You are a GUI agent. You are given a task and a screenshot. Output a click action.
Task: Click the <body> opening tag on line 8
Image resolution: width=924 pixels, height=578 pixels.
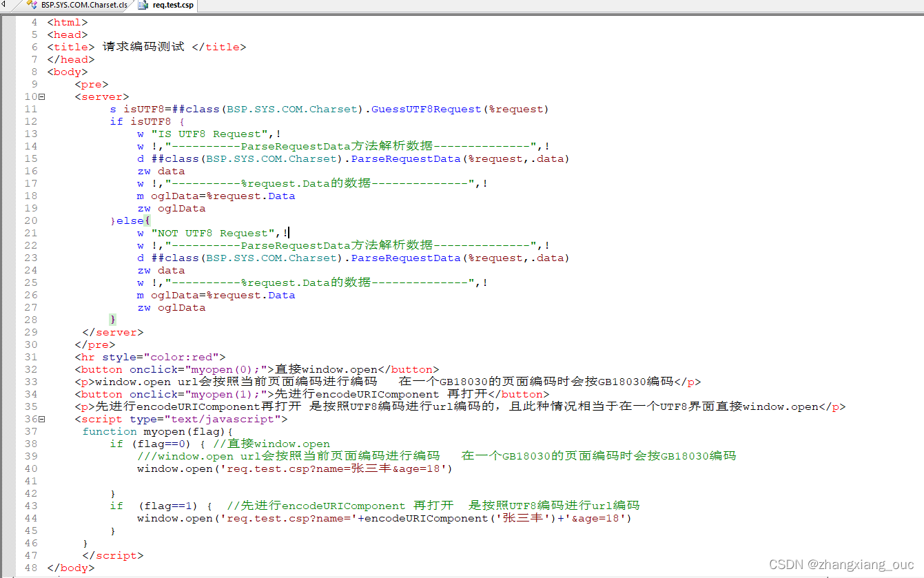68,72
